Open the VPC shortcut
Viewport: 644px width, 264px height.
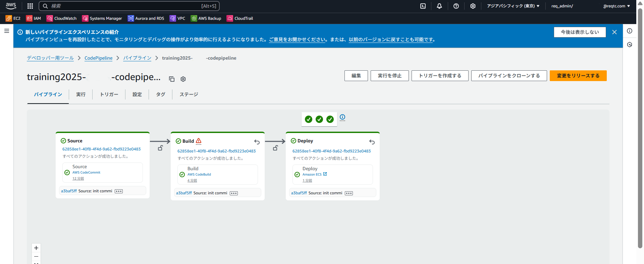(177, 18)
